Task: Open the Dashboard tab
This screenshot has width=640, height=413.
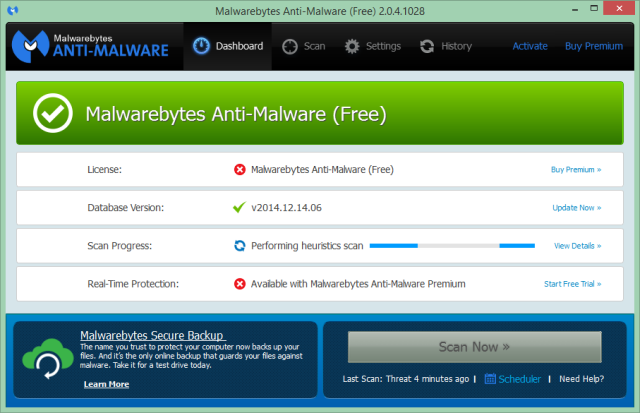Action: pyautogui.click(x=228, y=46)
